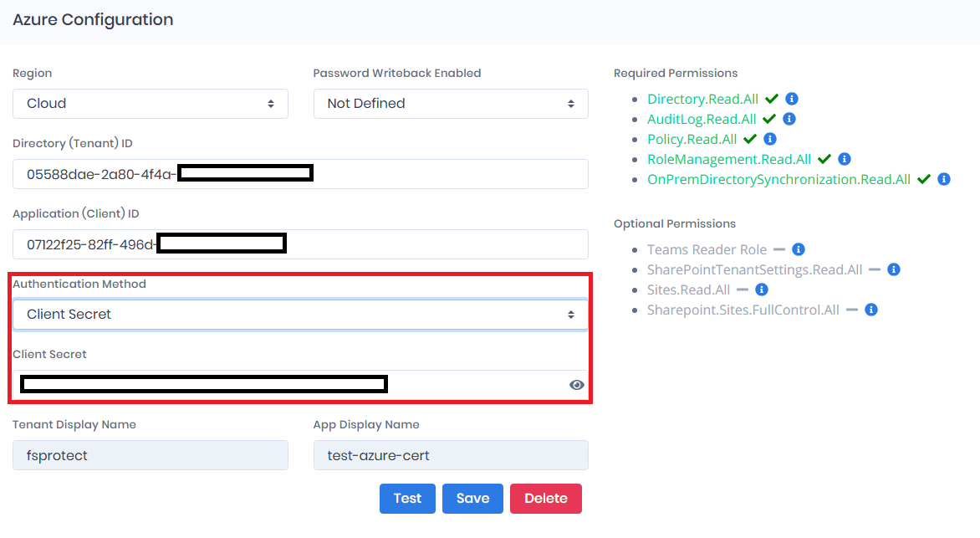Click info icon beside SharePointTenantSettings.Read.All
This screenshot has width=980, height=538.
[894, 269]
